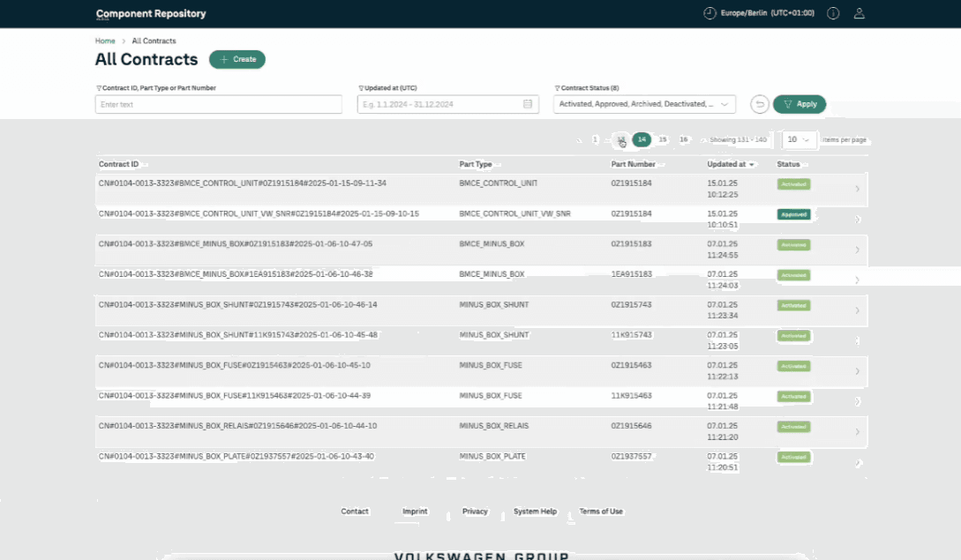Click the timezone clock icon
This screenshot has height=560, width=961.
(709, 13)
